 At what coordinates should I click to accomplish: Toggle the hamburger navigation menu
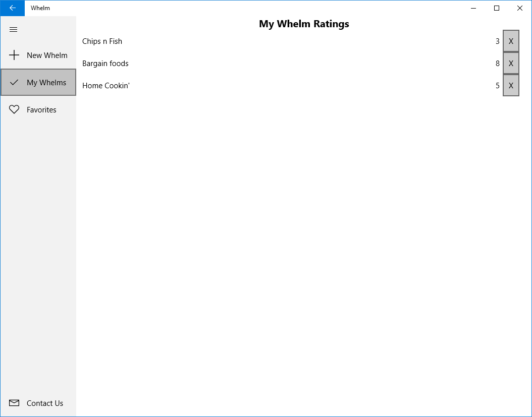pos(14,29)
